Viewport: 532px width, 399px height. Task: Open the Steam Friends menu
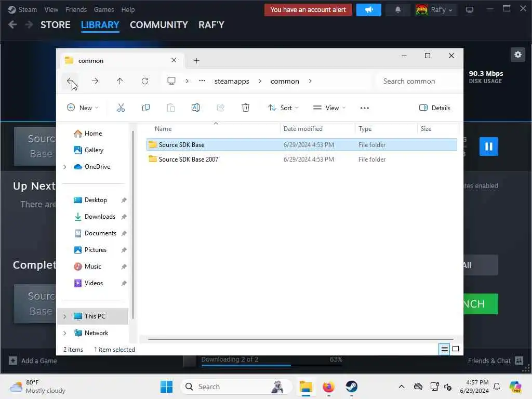coord(76,10)
